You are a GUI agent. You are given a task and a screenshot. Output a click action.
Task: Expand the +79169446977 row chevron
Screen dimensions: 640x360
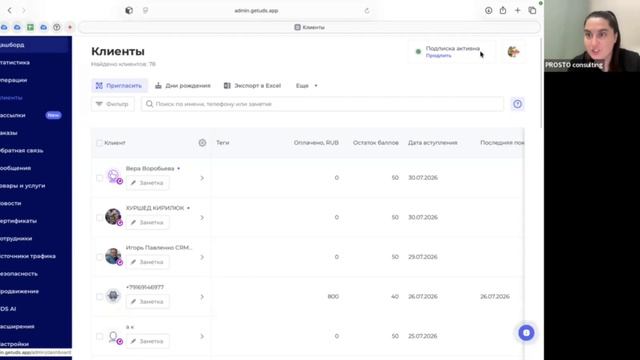pyautogui.click(x=202, y=297)
